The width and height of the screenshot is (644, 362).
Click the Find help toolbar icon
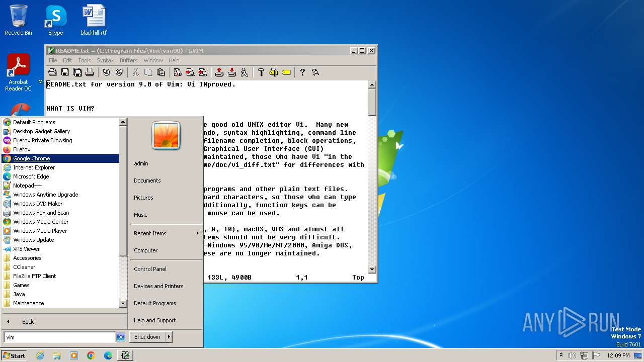tap(315, 72)
